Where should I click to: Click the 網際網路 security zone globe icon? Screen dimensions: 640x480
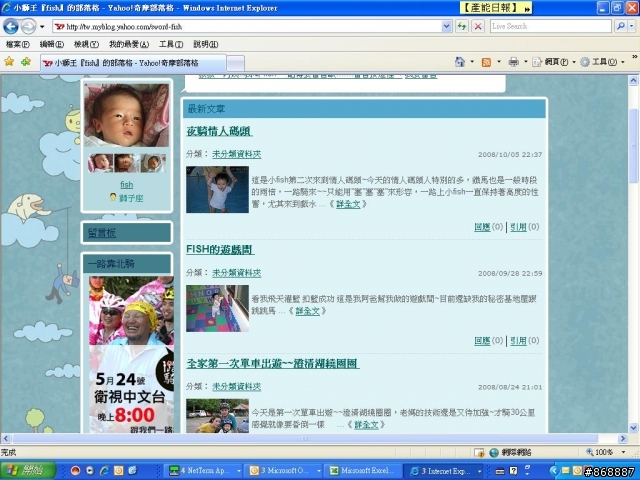[494, 452]
